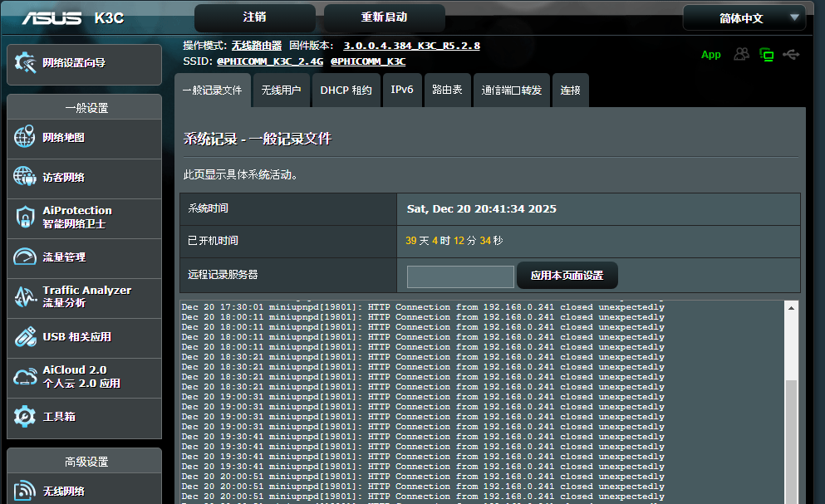
Task: Open the 简体中文 language dropdown
Action: [x=744, y=17]
